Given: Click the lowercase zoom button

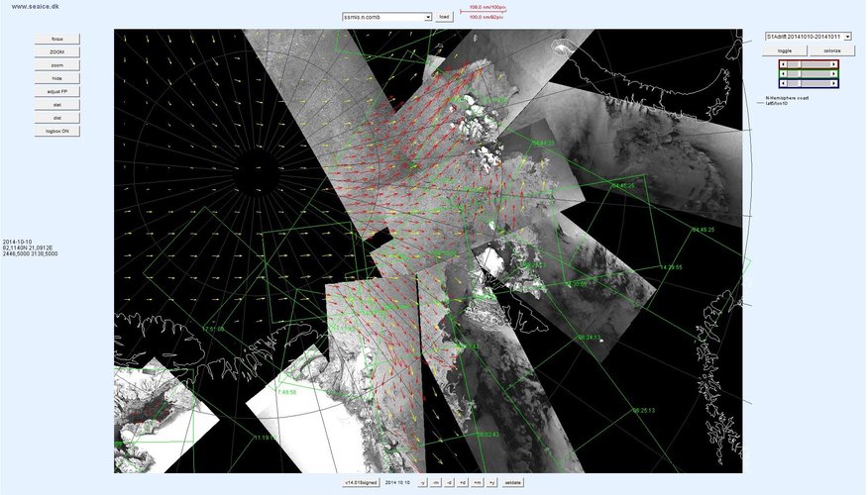Looking at the screenshot, I should point(57,65).
